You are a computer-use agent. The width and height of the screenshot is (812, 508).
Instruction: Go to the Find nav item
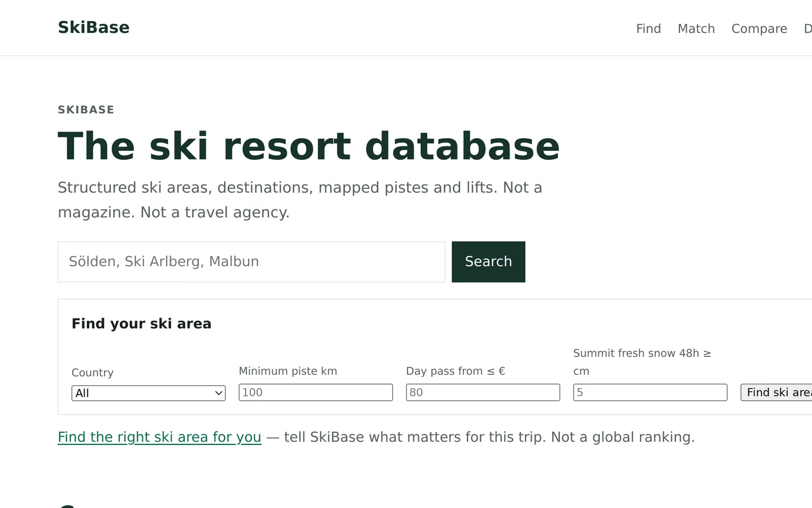(649, 28)
